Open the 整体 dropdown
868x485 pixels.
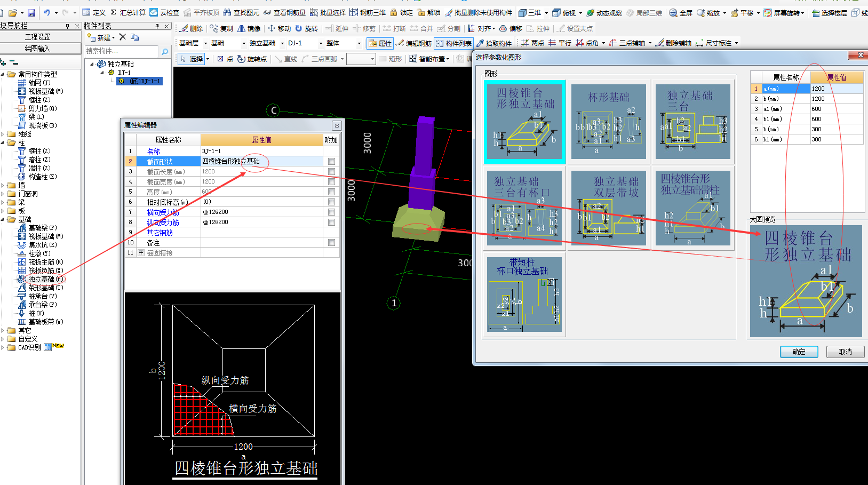[359, 43]
